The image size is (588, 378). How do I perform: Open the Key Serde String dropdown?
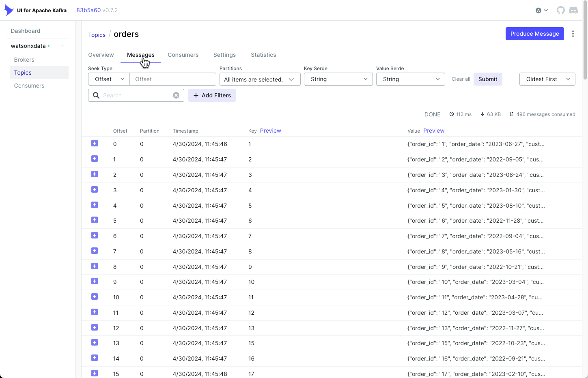pyautogui.click(x=338, y=79)
